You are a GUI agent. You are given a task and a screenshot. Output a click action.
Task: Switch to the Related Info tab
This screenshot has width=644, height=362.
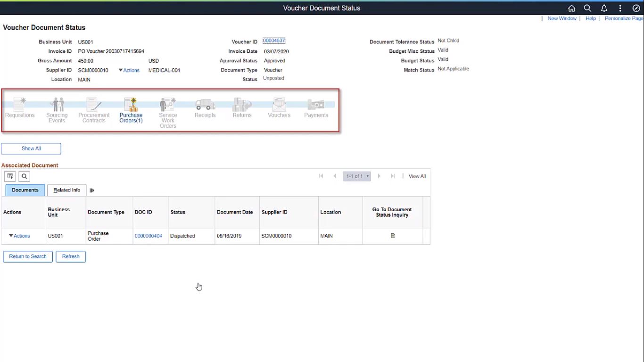pyautogui.click(x=66, y=190)
